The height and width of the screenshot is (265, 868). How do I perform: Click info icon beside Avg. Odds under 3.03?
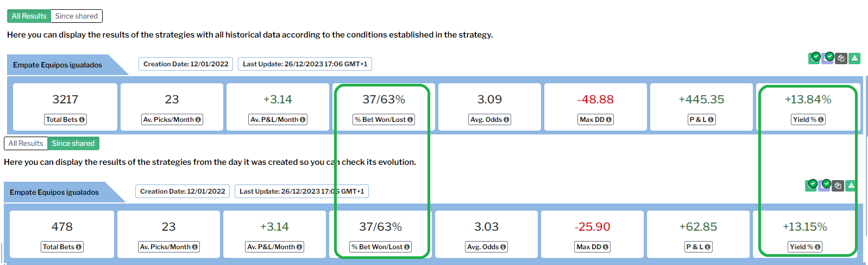click(x=503, y=247)
